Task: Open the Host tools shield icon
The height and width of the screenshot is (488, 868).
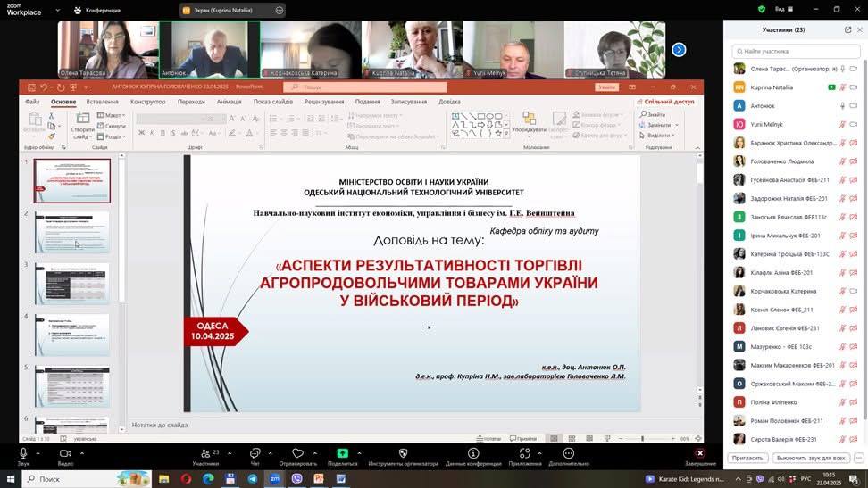Action: pos(403,454)
